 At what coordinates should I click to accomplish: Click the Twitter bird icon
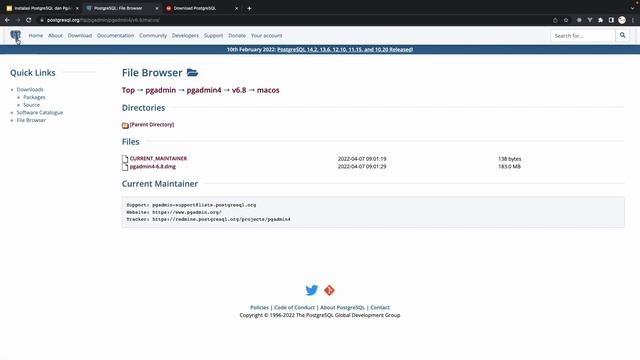(x=311, y=290)
